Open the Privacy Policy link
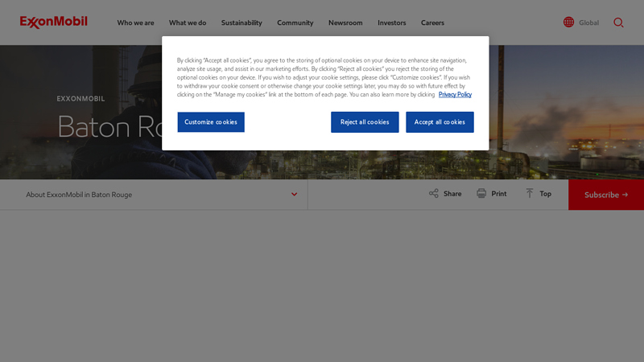Screen dimensions: 644x362 pos(455,95)
